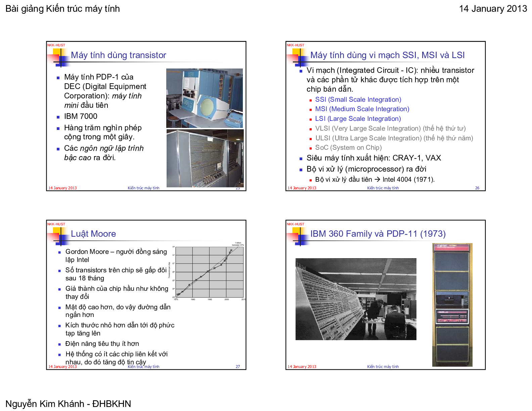The width and height of the screenshot is (532, 411).
Task: Click 'Bộ vi xử lý (microprocessor) ra đời'
Action: coord(366,169)
